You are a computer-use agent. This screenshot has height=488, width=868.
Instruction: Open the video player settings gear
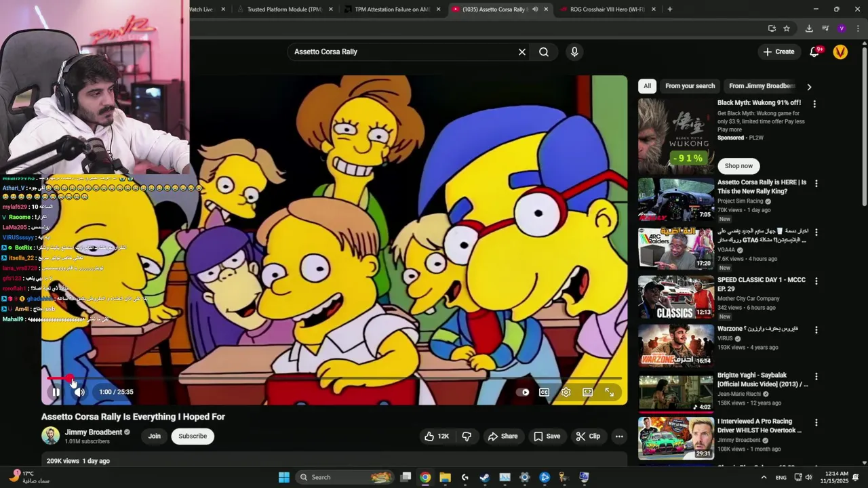pyautogui.click(x=566, y=392)
